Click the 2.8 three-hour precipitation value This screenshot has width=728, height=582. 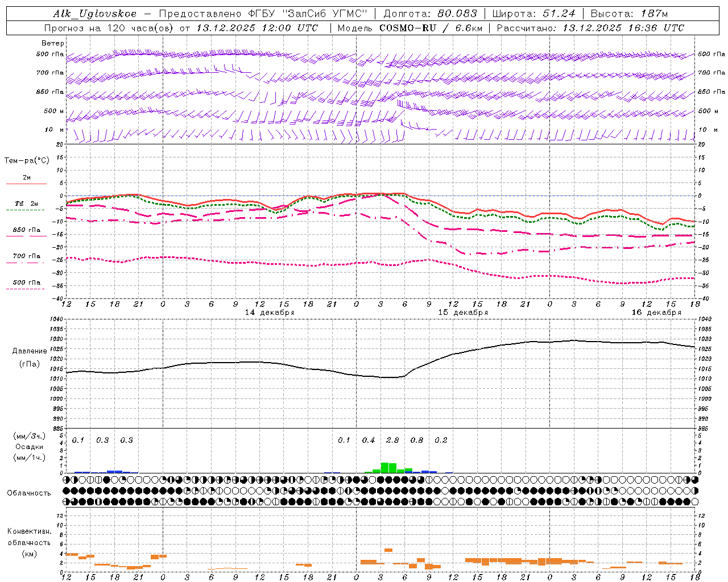coord(392,440)
